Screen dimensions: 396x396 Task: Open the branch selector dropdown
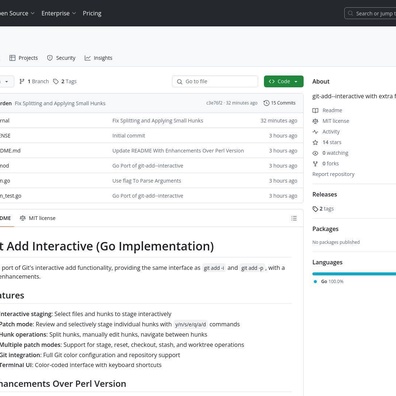[x=7, y=81]
